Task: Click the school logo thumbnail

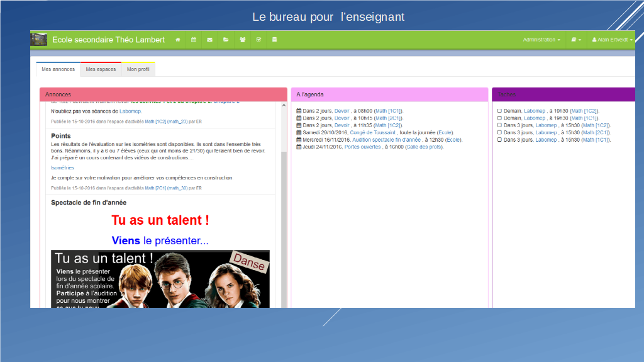Action: tap(39, 40)
